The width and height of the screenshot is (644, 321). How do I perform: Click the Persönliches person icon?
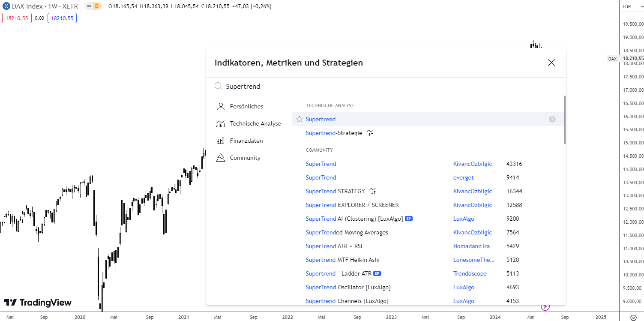[221, 106]
